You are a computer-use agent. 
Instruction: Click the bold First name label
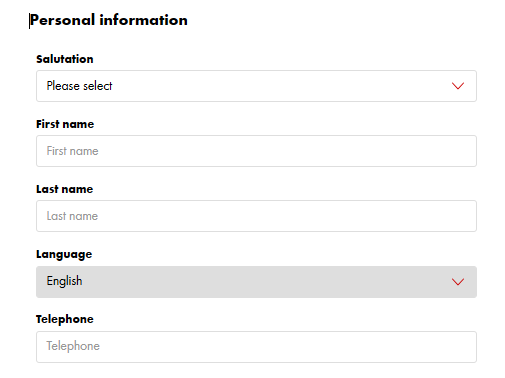point(65,124)
